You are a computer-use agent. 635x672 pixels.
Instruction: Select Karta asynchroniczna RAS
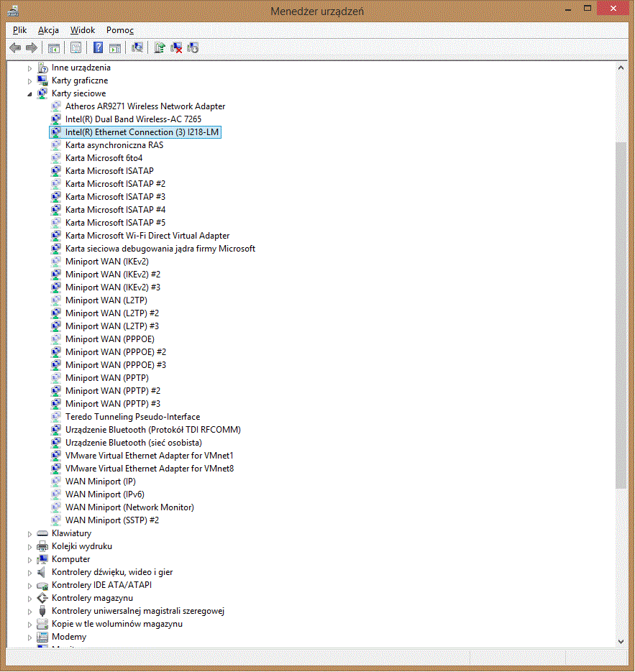pyautogui.click(x=114, y=145)
